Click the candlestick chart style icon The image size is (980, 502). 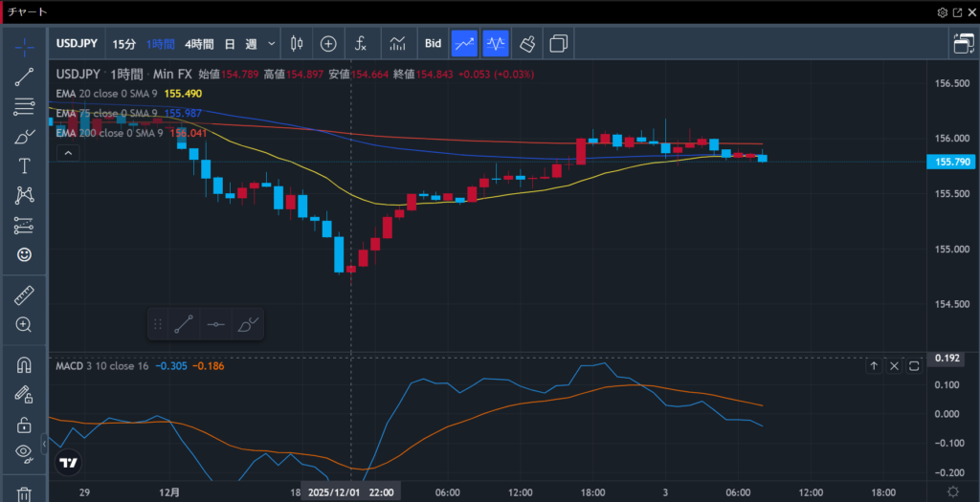point(296,43)
